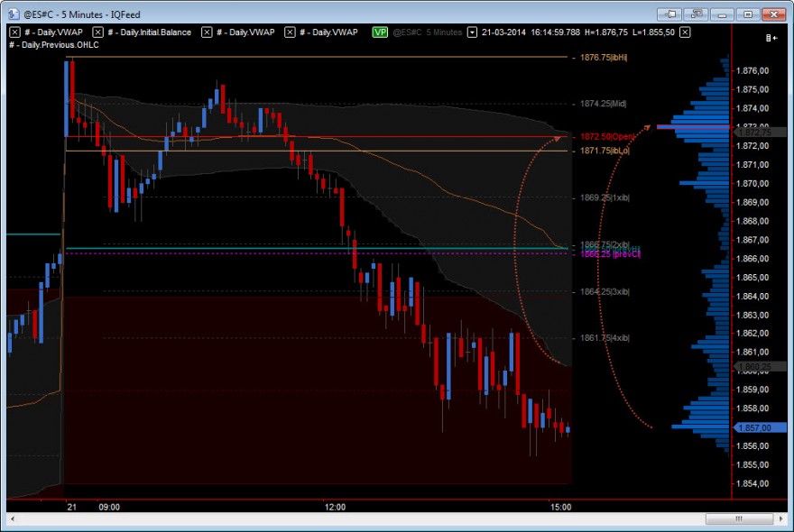Click the 1.866,00 price axis label

click(752, 259)
